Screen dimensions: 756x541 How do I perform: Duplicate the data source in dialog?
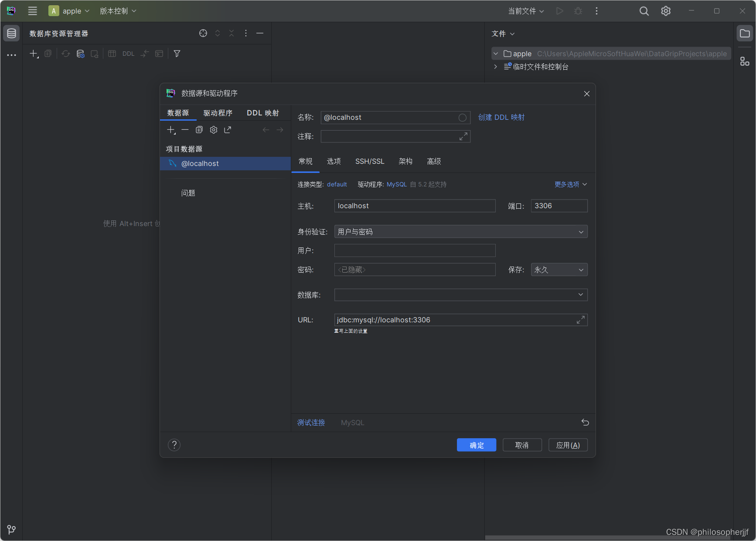(x=199, y=130)
